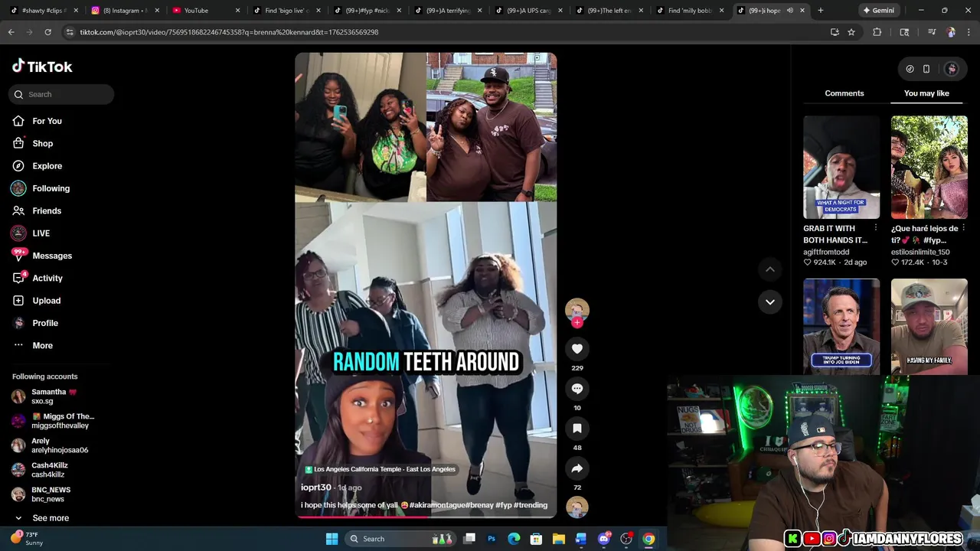
Task: Click the address bar URL
Action: 229,32
